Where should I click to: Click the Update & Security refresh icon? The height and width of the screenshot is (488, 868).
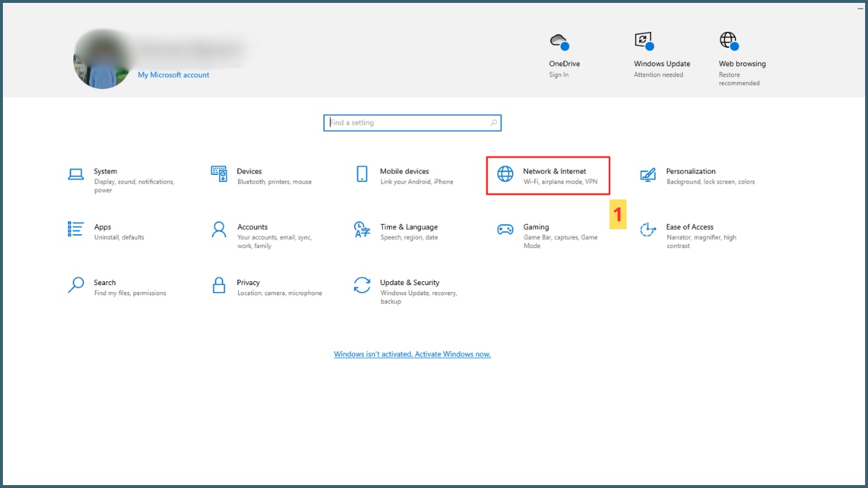362,285
